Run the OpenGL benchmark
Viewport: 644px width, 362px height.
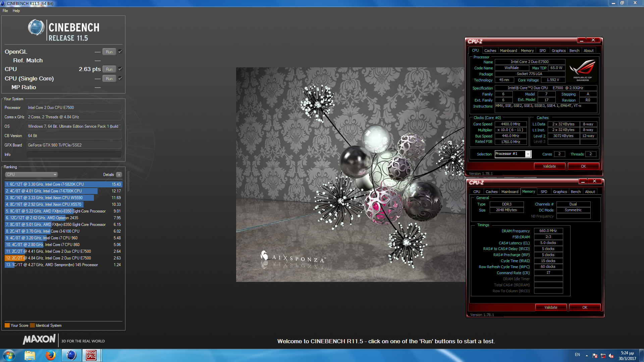(x=109, y=52)
